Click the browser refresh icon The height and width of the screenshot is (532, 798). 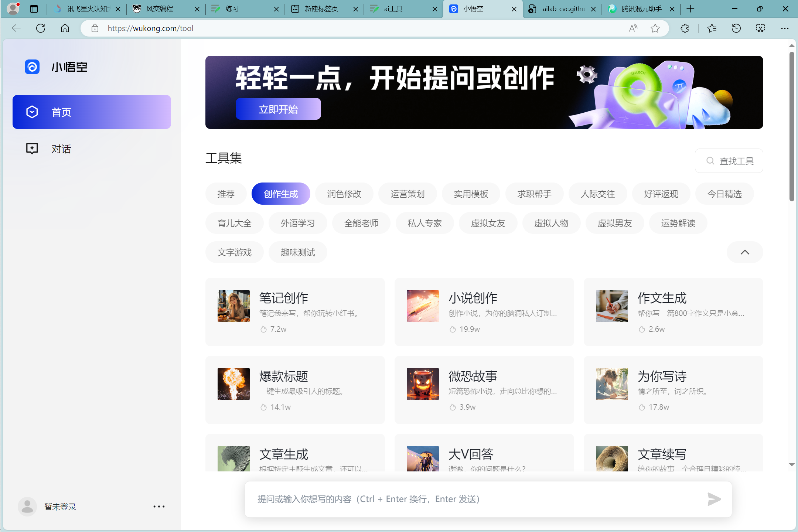(x=41, y=28)
